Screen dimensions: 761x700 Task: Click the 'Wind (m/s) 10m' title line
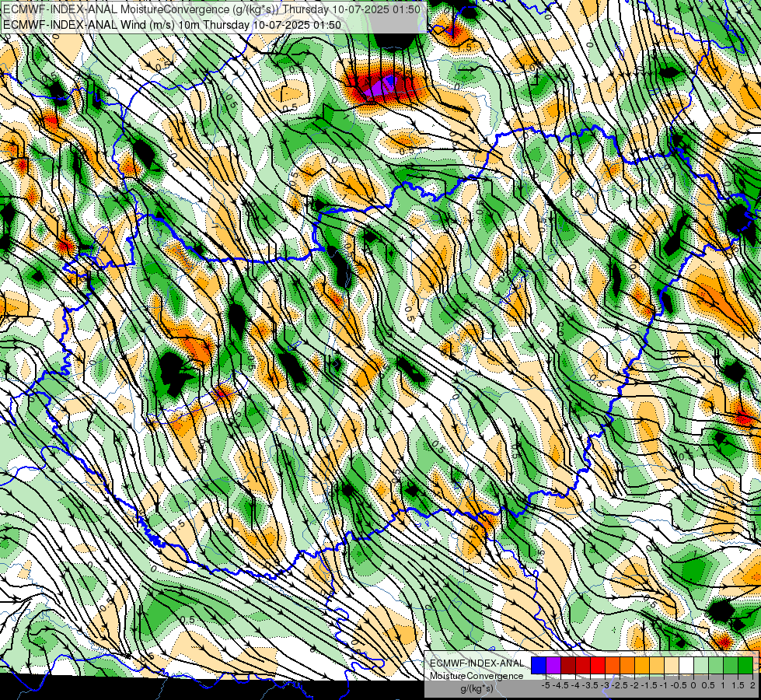[172, 24]
